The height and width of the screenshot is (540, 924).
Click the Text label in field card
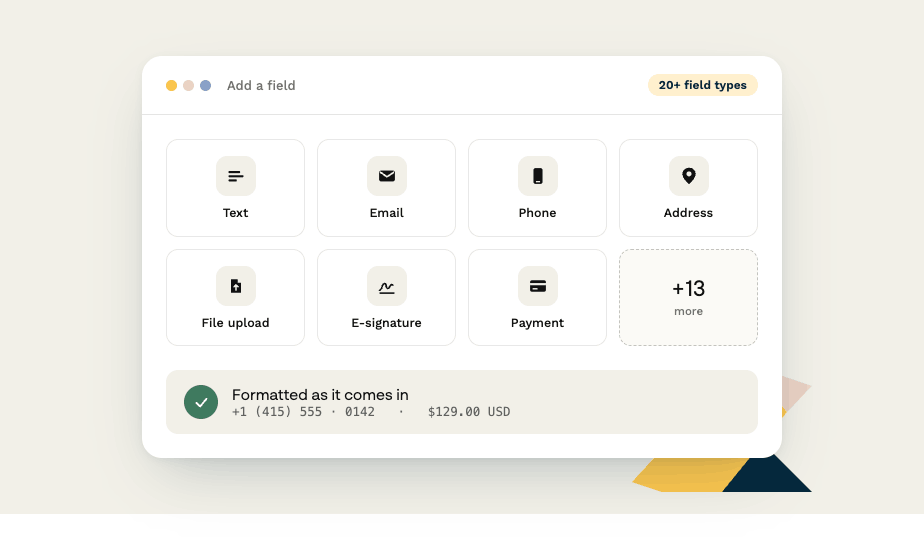pyautogui.click(x=236, y=213)
